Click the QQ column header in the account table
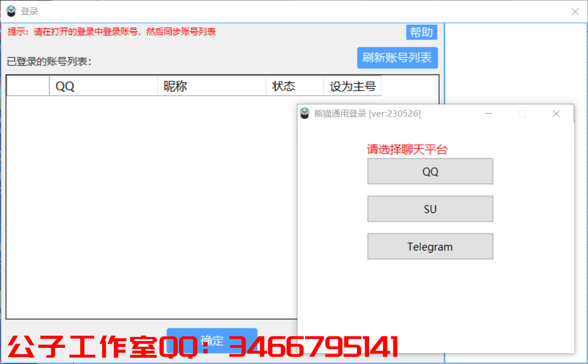 pos(103,86)
